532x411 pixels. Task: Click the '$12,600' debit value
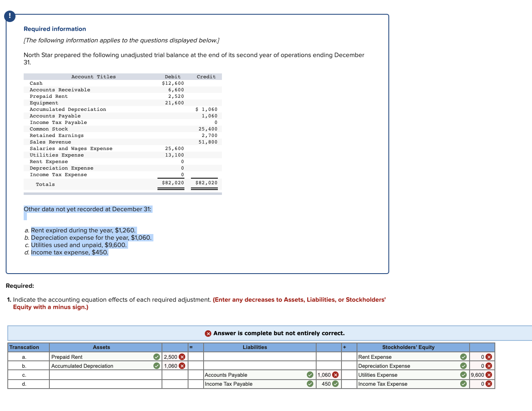click(173, 83)
